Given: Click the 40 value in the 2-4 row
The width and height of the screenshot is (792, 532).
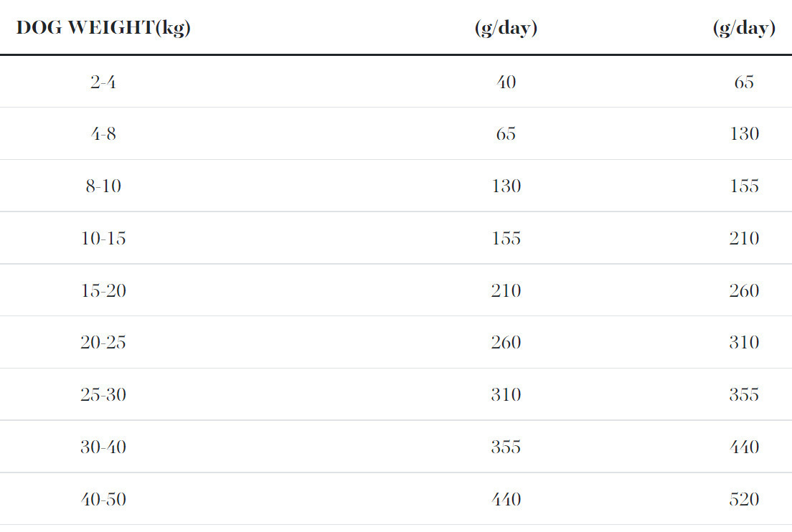Looking at the screenshot, I should point(506,82).
